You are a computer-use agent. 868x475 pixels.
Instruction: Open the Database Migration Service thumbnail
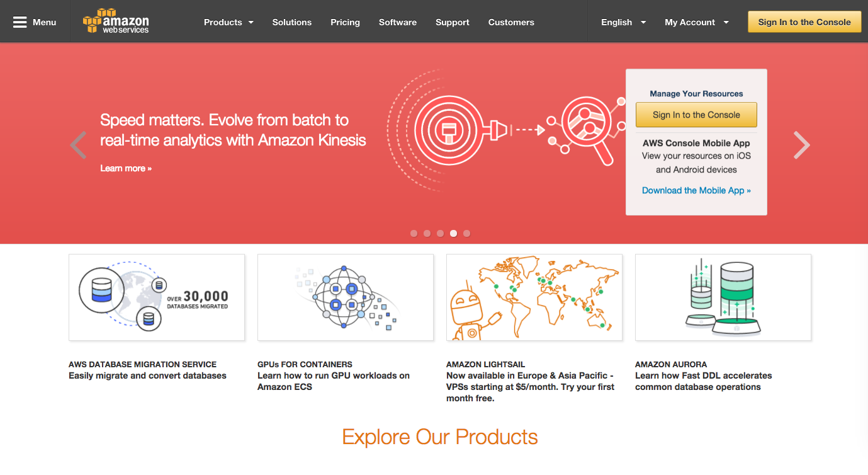pos(157,297)
